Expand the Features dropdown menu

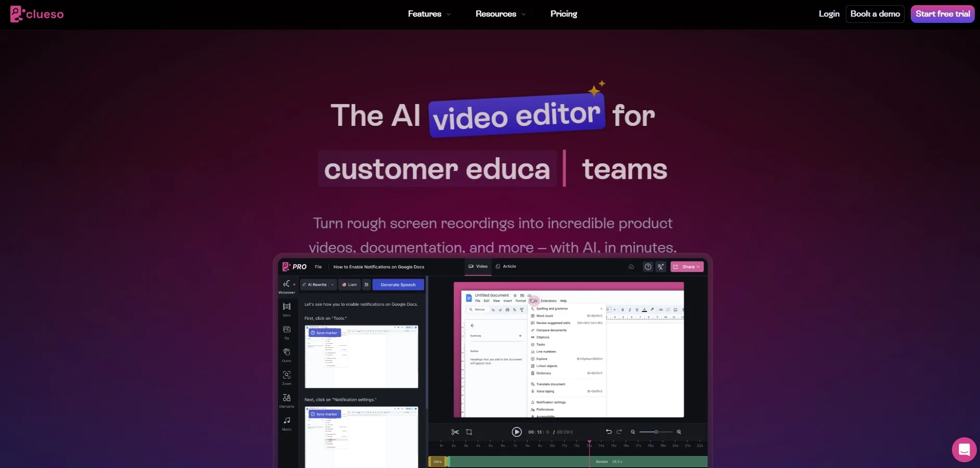(x=429, y=14)
